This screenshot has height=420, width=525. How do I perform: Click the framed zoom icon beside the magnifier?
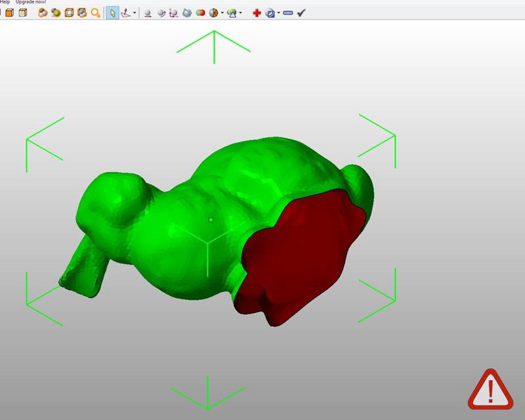coord(82,13)
